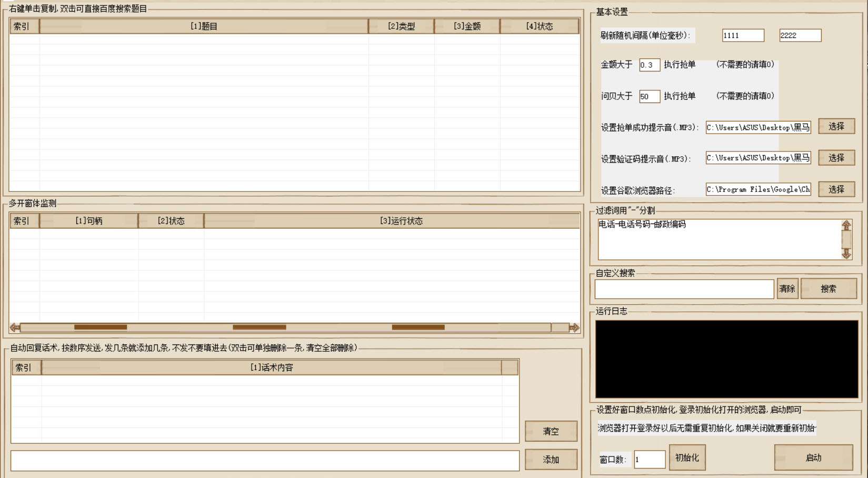The height and width of the screenshot is (478, 868).
Task: Click the 初始化 button
Action: (x=687, y=457)
